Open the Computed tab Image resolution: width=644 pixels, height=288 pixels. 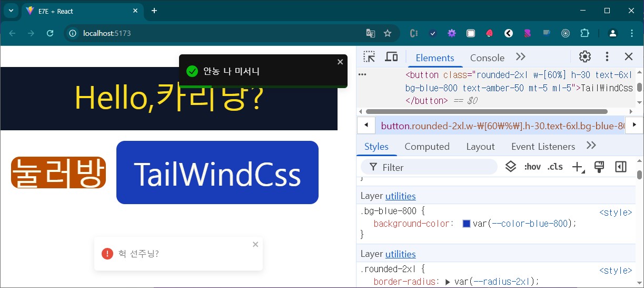point(427,146)
